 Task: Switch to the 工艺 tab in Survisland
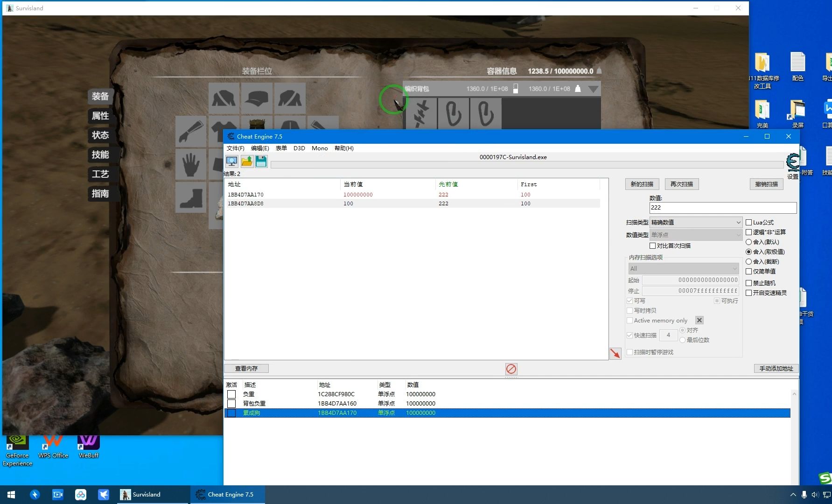tap(100, 174)
